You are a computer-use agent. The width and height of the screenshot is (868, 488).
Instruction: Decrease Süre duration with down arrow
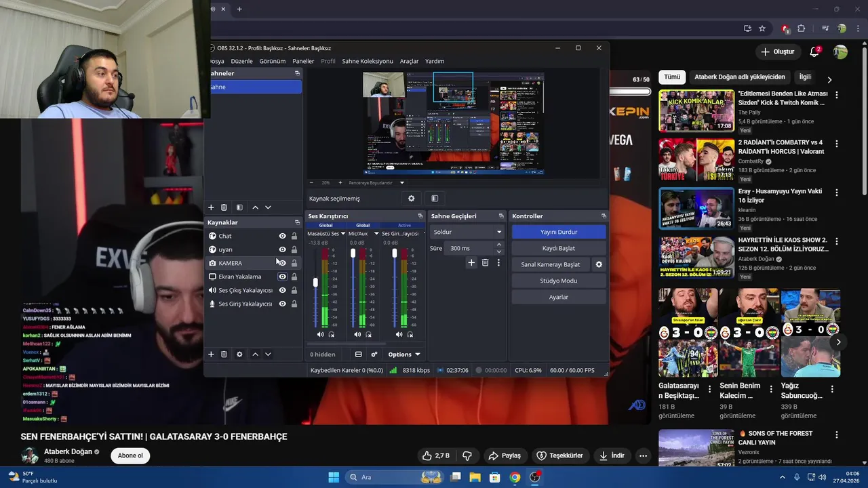[x=499, y=251]
